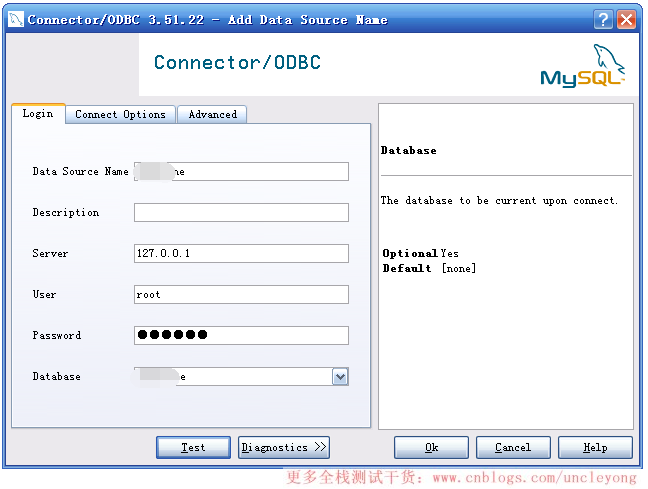Viewport: 648px width, 489px height.
Task: Click the 'Optional Yes' line
Action: coord(420,253)
